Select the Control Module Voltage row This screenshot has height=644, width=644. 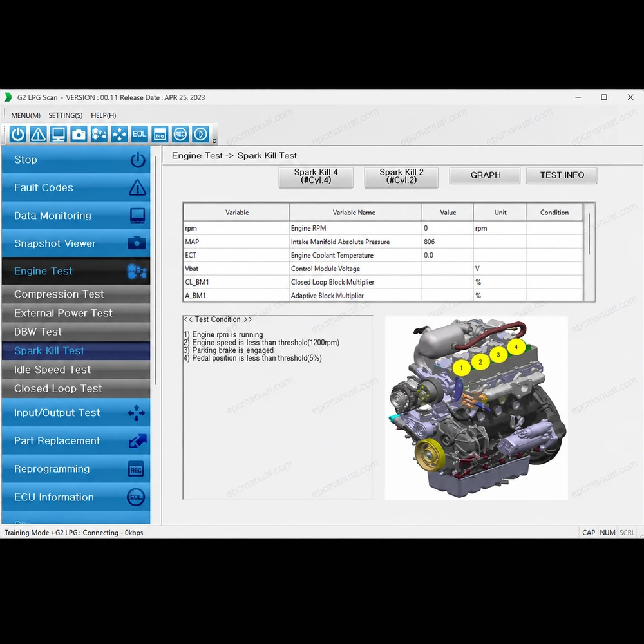click(383, 269)
